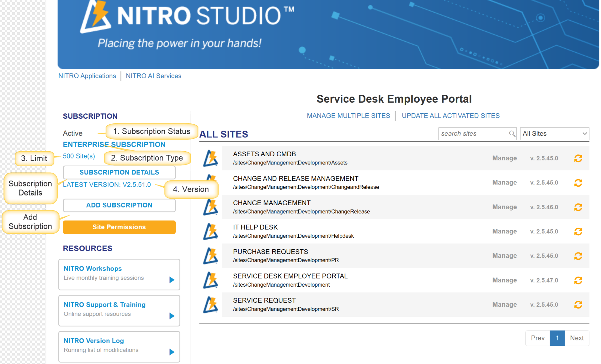Click the 500 Site(s) limit link
Viewport: 601px width, 364px height.
(x=79, y=156)
